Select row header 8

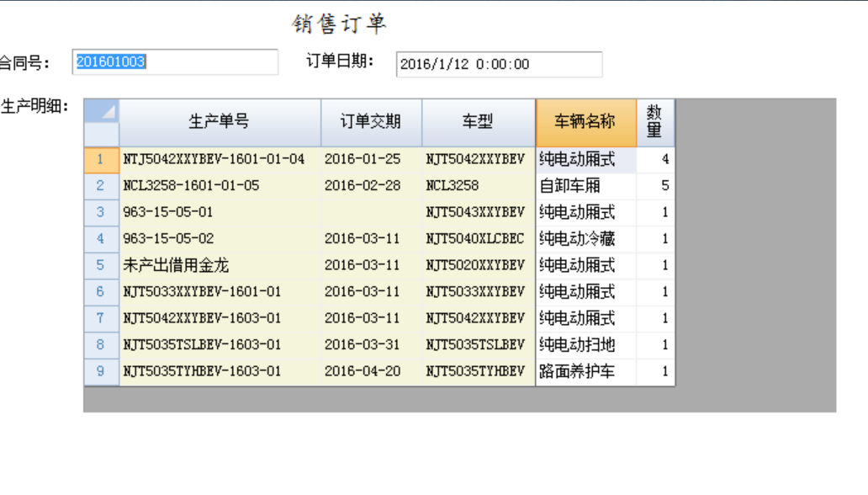[x=101, y=345]
